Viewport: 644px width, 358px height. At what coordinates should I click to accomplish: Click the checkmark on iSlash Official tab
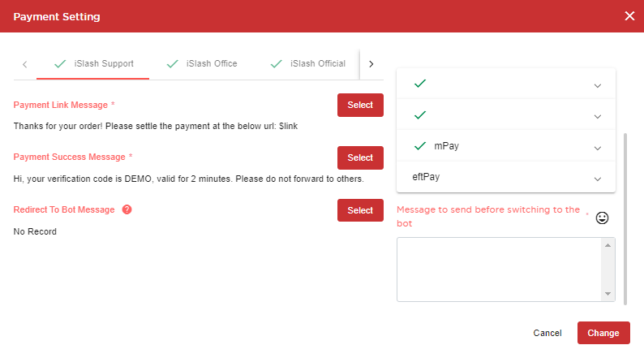pos(276,63)
